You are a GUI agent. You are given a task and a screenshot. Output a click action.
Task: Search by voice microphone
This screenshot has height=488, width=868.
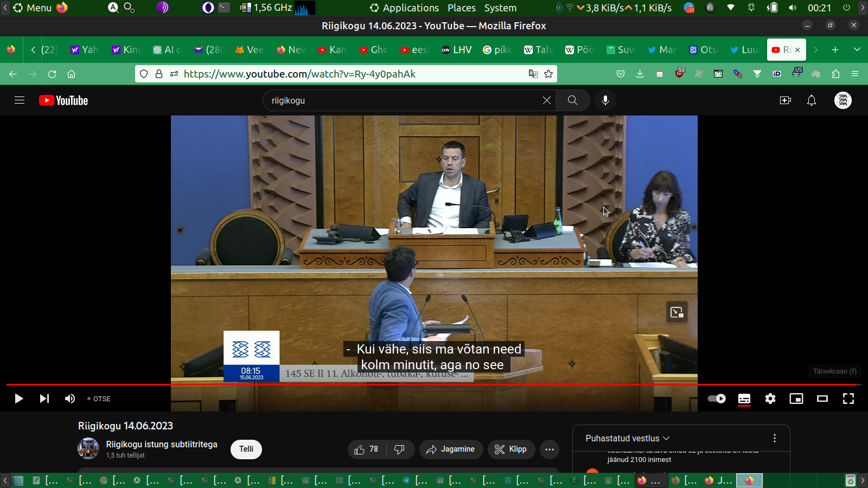605,100
